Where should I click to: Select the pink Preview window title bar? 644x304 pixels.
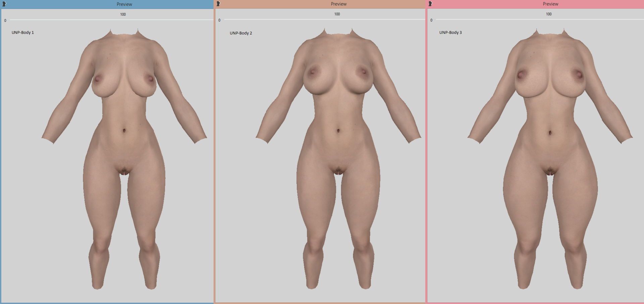tap(535, 4)
